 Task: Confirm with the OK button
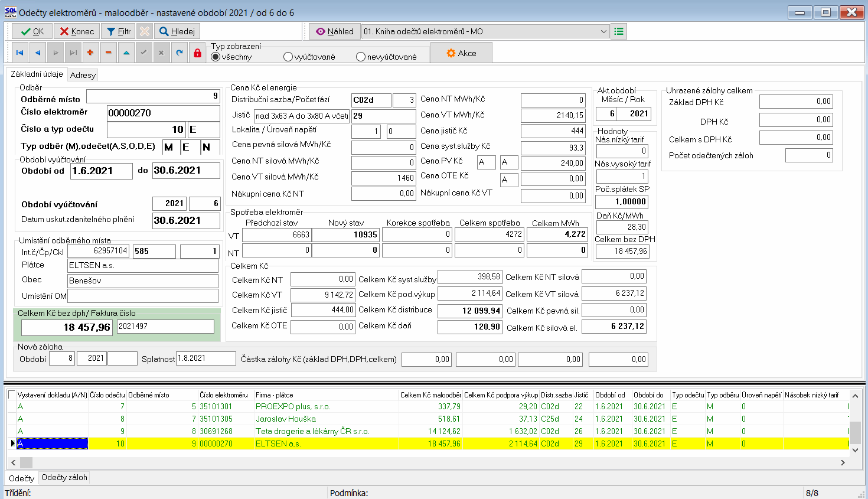tap(32, 31)
